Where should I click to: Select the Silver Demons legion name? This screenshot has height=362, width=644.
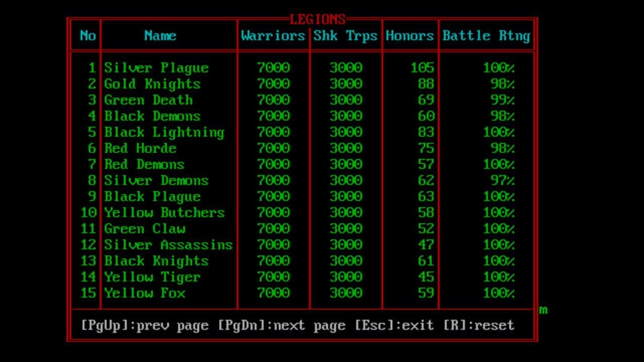[x=156, y=180]
